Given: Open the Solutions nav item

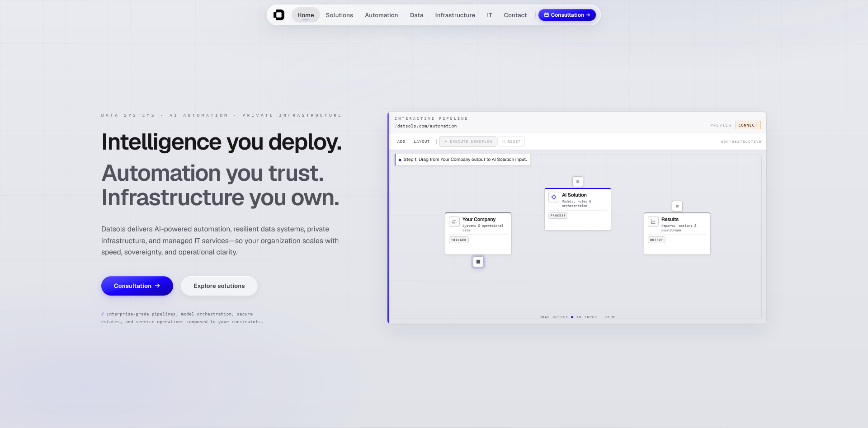Looking at the screenshot, I should (x=339, y=15).
